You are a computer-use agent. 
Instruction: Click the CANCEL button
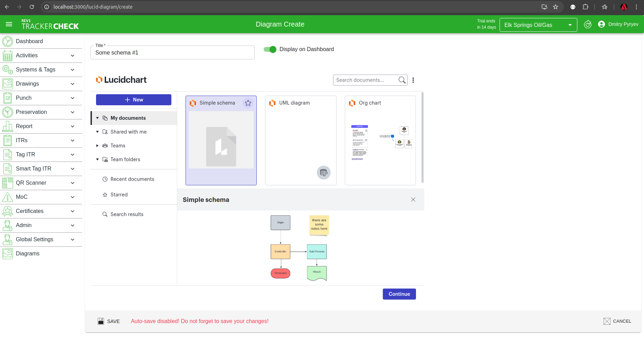[617, 321]
